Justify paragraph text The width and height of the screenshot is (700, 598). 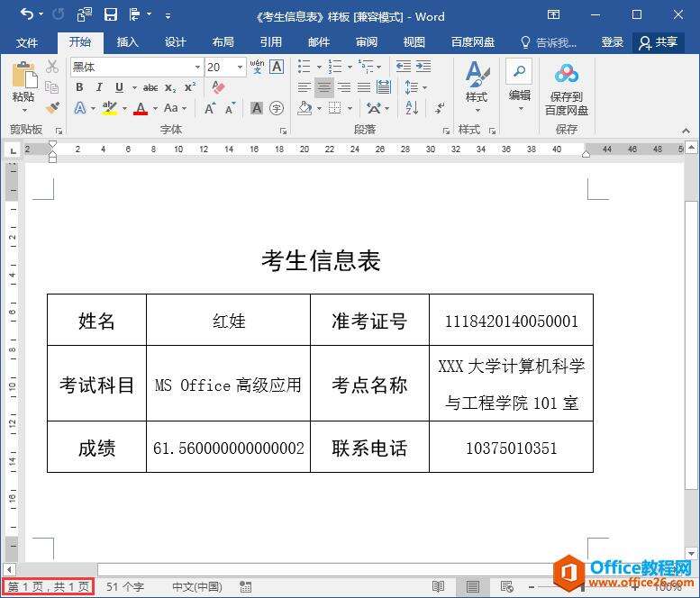pos(364,87)
